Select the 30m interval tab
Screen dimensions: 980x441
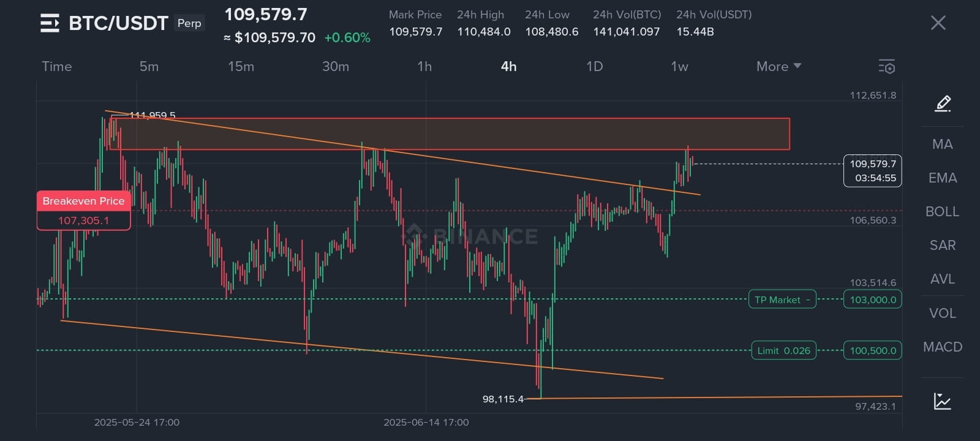(336, 66)
